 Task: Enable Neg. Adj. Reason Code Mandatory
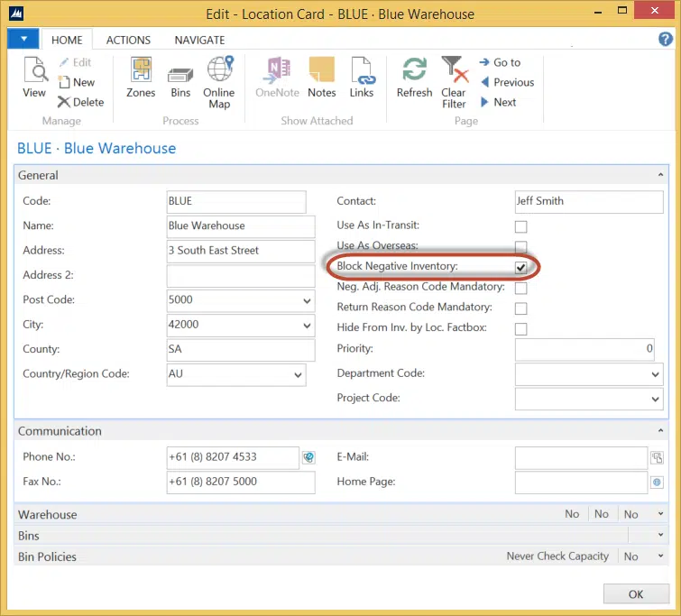(x=520, y=288)
